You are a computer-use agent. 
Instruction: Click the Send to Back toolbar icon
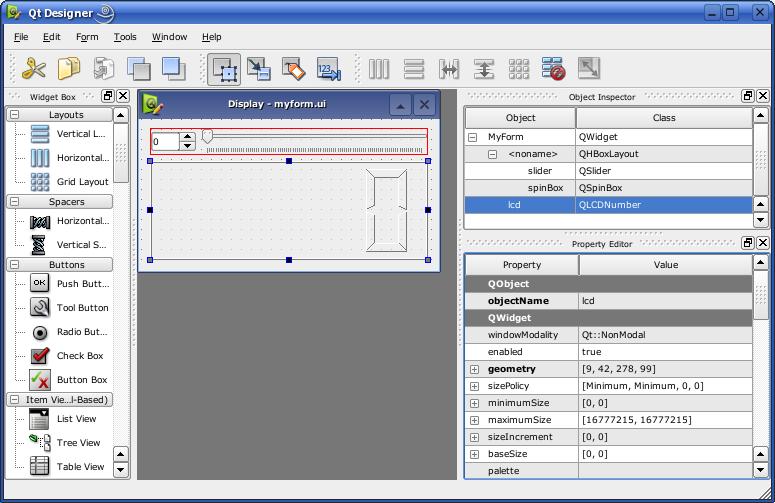[x=139, y=69]
